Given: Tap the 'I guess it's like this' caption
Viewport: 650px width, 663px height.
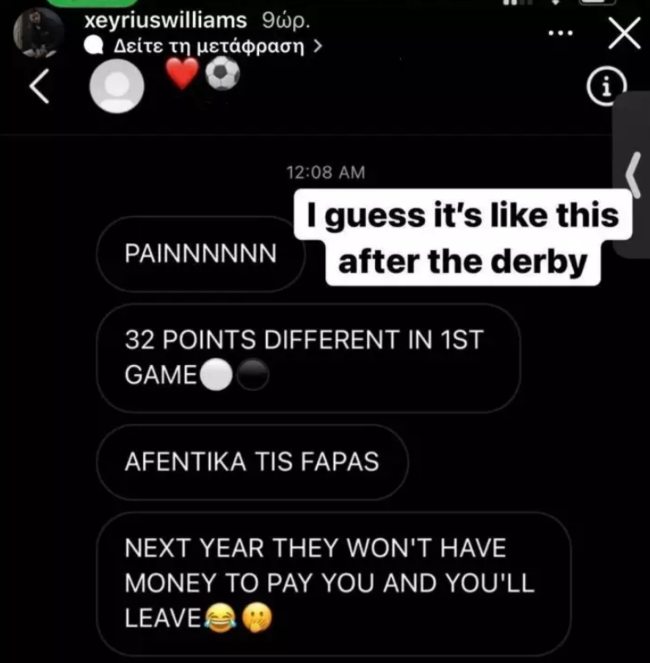Looking at the screenshot, I should (463, 238).
